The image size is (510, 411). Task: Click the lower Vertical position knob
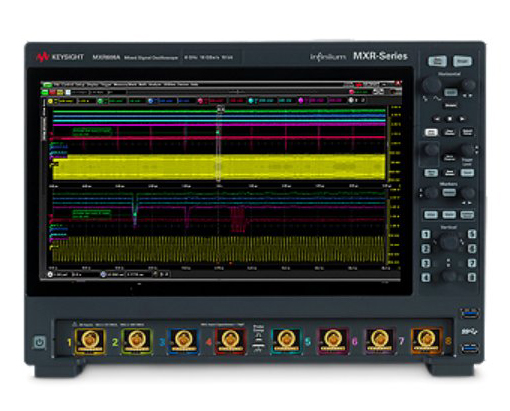449,276
